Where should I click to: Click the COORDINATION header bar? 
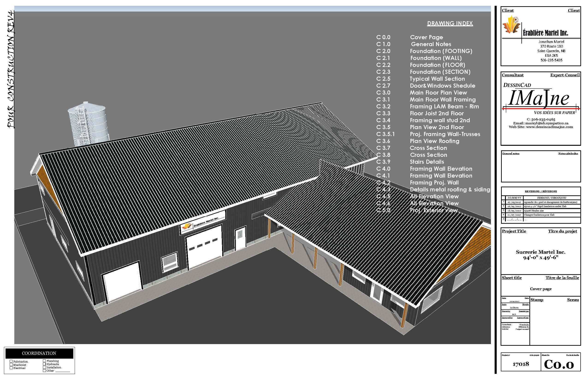click(x=39, y=353)
